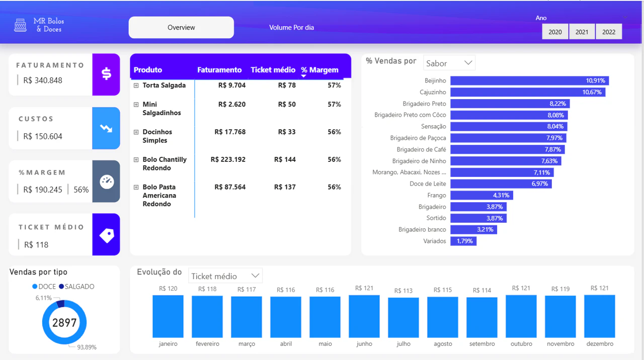
Task: Click the R$ 17.768 table cell
Action: [230, 132]
